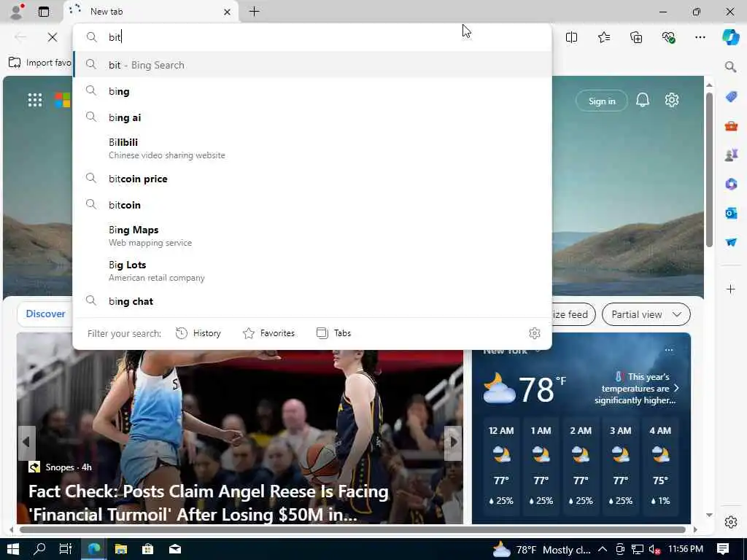The image size is (747, 560).
Task: Select the 'bing chat' suggestion
Action: [312, 301]
